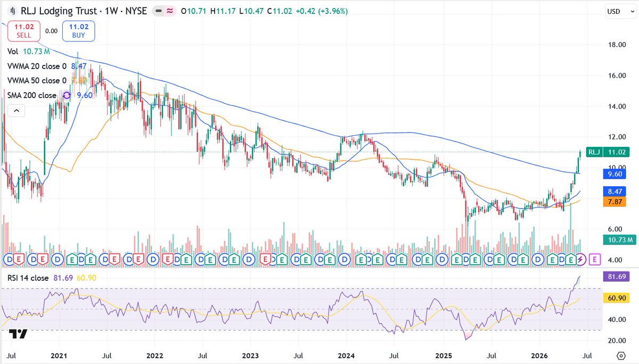The width and height of the screenshot is (639, 364).
Task: Click 18.00 on the price axis
Action: pyautogui.click(x=618, y=45)
